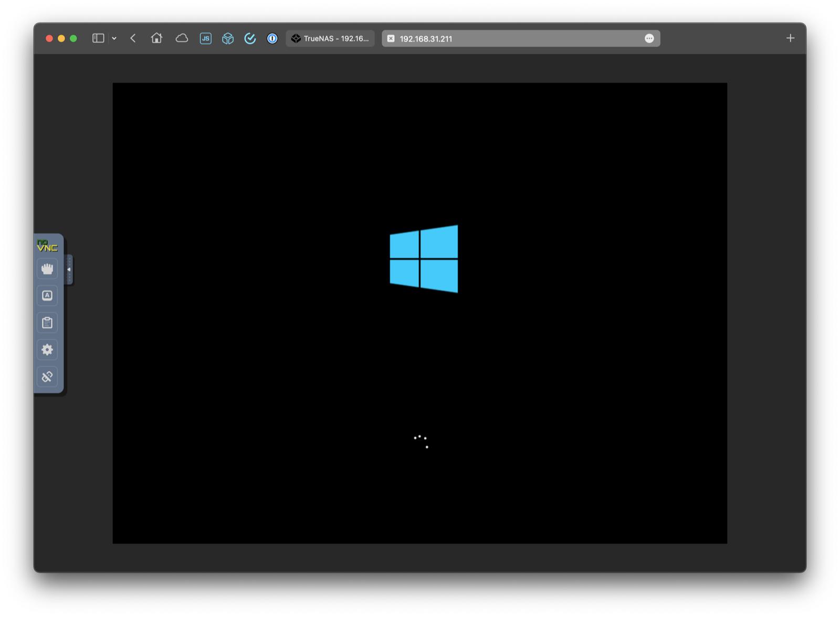Enable drag mode on the noVNC toolbar
This screenshot has width=840, height=617.
[x=47, y=269]
